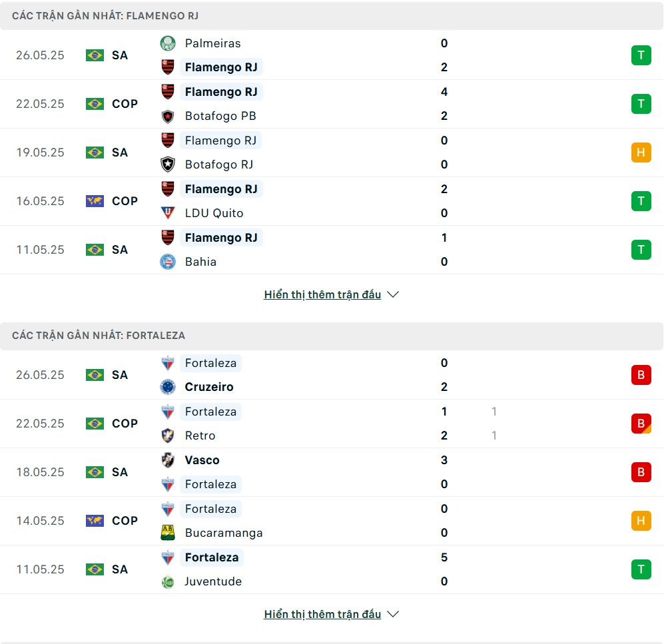Viewport: 664px width, 644px height.
Task: Click the Cruzeiro blue crest icon
Action: pyautogui.click(x=168, y=387)
